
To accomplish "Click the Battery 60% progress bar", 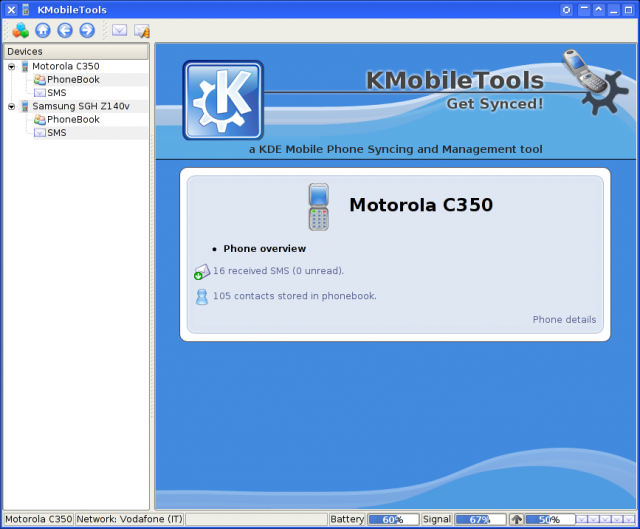I will pyautogui.click(x=393, y=519).
